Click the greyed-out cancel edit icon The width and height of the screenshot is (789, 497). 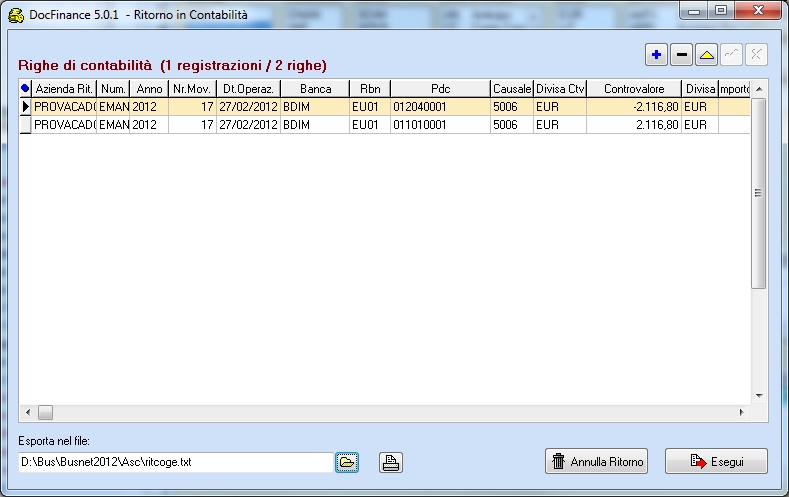(x=756, y=55)
